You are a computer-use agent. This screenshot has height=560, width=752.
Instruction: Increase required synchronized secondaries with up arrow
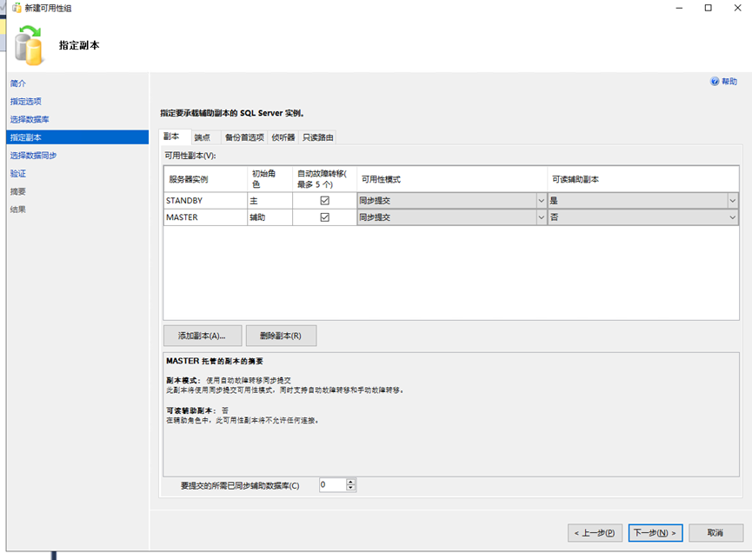click(350, 482)
